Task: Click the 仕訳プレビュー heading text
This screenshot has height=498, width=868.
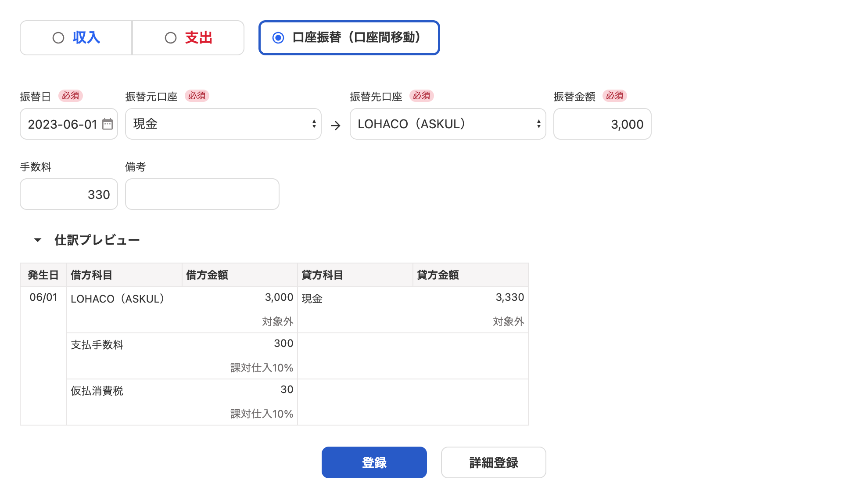Action: pyautogui.click(x=97, y=240)
